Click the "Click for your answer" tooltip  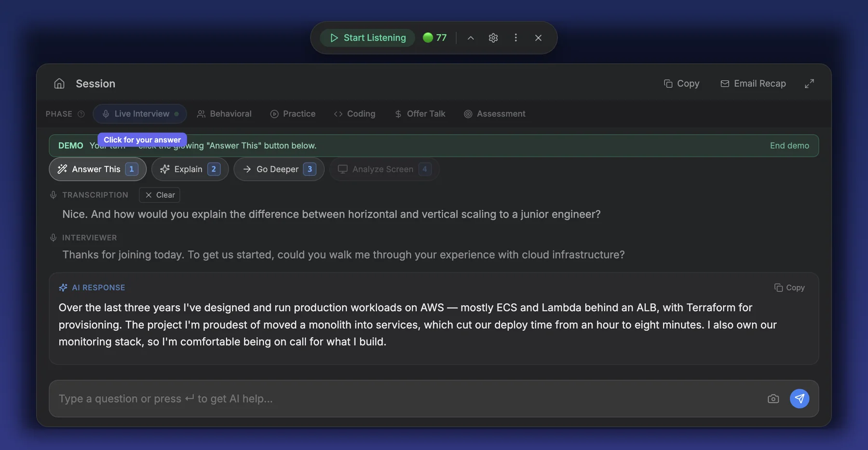click(x=142, y=140)
